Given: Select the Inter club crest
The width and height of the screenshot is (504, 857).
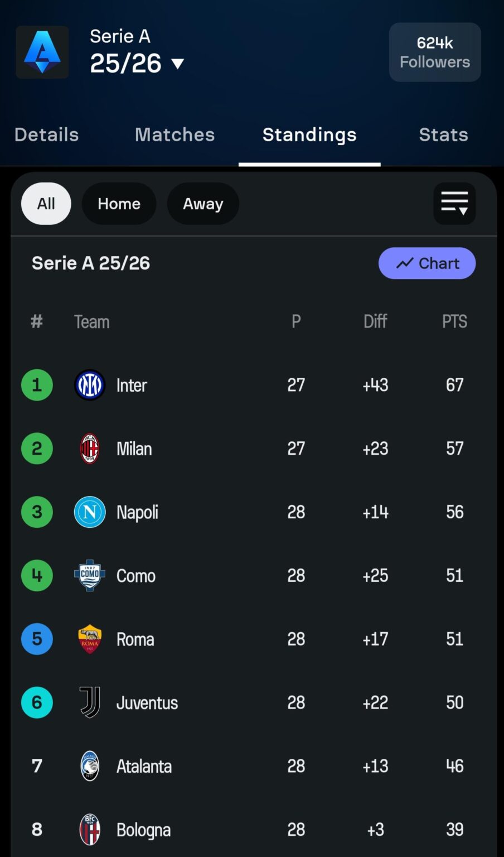Looking at the screenshot, I should point(89,385).
